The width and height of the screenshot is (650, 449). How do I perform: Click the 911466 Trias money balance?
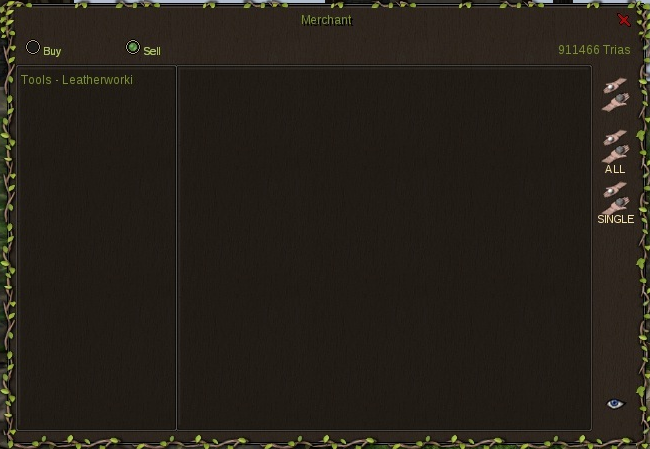pos(594,49)
